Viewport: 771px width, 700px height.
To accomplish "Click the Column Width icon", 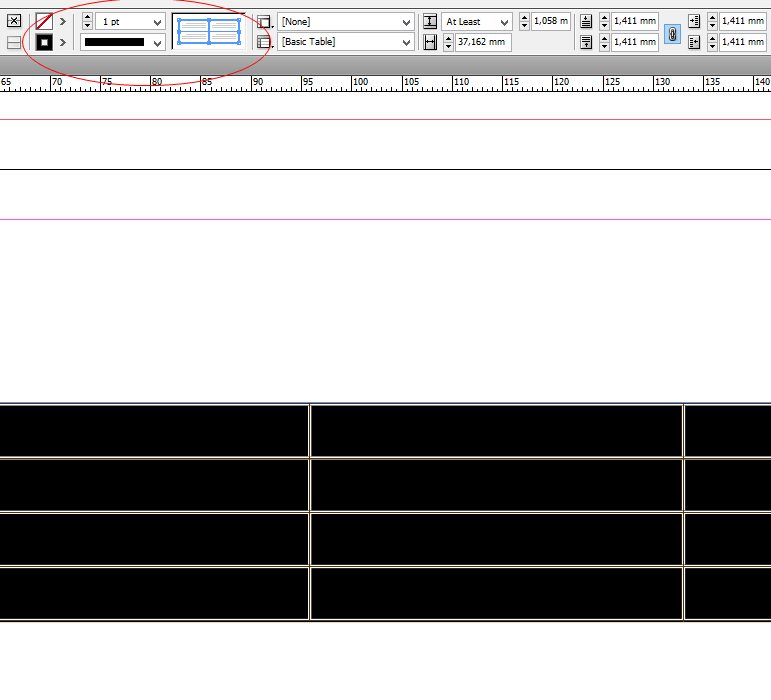I will point(430,43).
